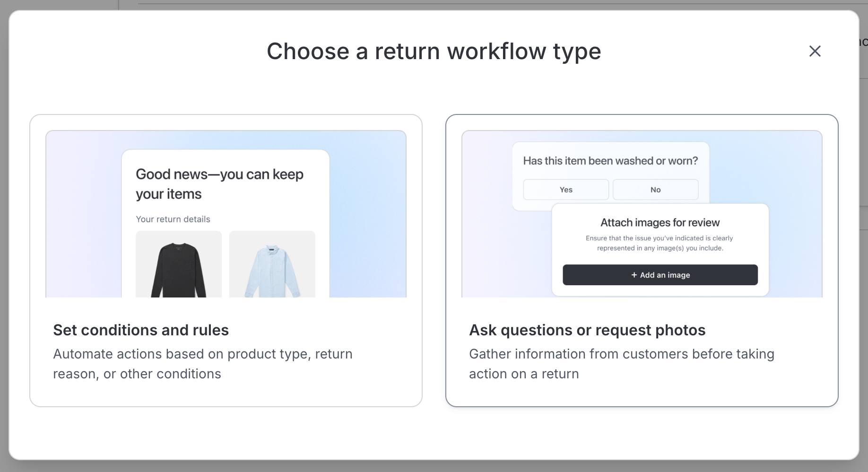Click the 'Choose a return workflow type' title
Viewport: 868px width, 472px height.
click(434, 51)
